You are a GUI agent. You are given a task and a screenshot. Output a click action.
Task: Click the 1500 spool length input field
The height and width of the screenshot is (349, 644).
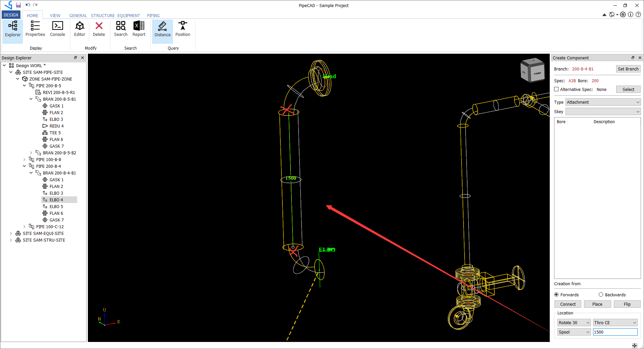[x=615, y=332]
